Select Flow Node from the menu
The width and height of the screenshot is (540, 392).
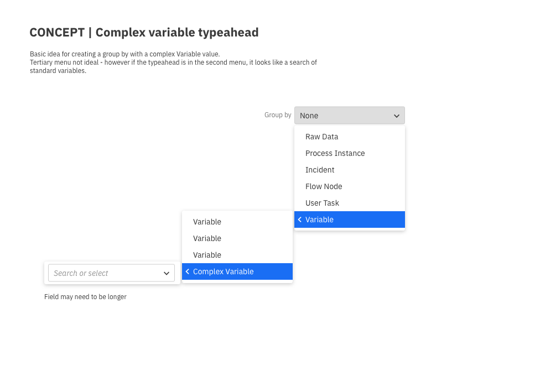(x=324, y=186)
